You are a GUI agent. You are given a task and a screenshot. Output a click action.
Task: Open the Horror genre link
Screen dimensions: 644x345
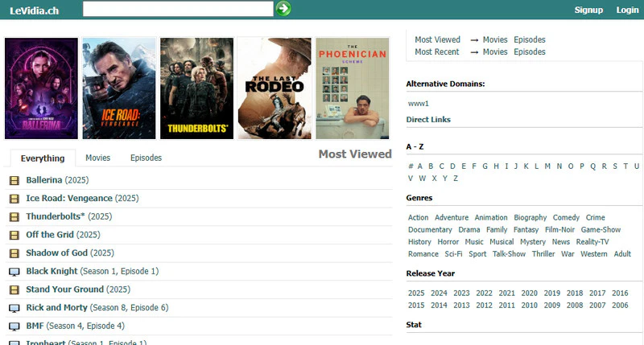point(448,242)
